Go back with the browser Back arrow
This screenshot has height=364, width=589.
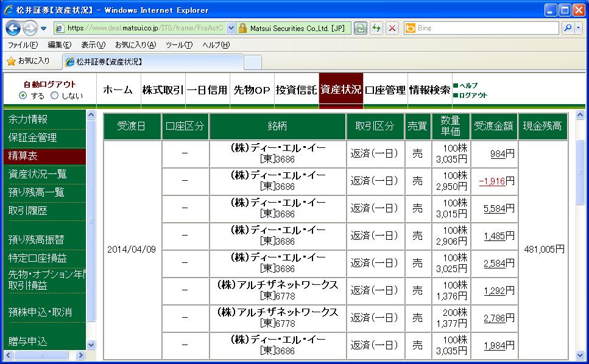(13, 28)
